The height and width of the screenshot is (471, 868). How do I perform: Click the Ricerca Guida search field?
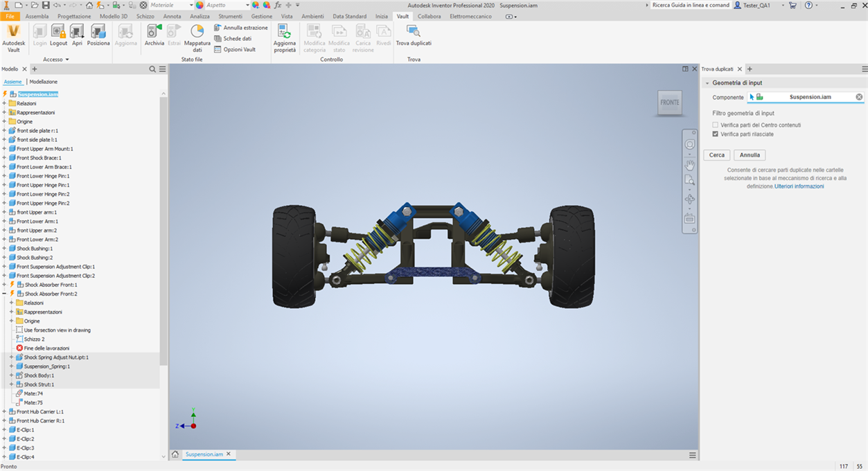tap(691, 5)
